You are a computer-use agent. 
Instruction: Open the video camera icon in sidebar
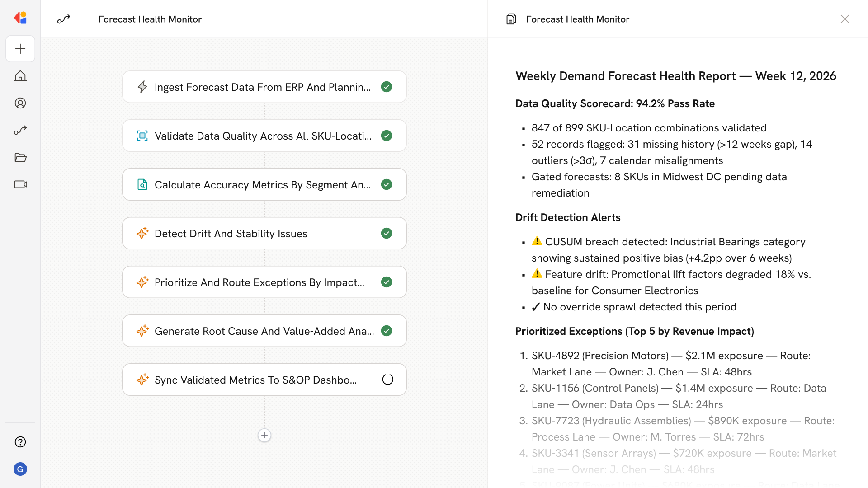click(20, 184)
